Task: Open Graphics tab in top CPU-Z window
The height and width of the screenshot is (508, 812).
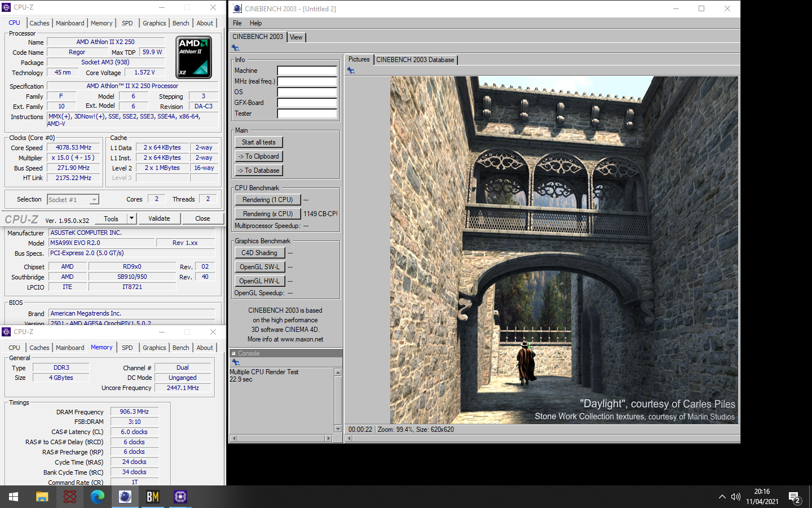Action: coord(154,23)
